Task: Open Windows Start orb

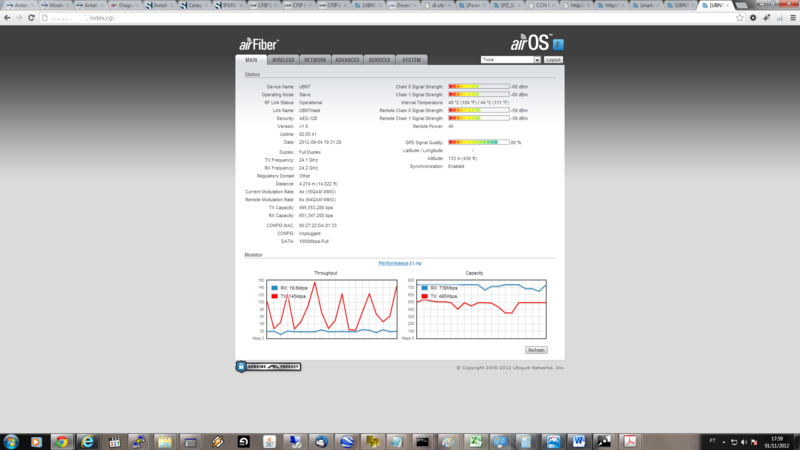Action: click(11, 441)
